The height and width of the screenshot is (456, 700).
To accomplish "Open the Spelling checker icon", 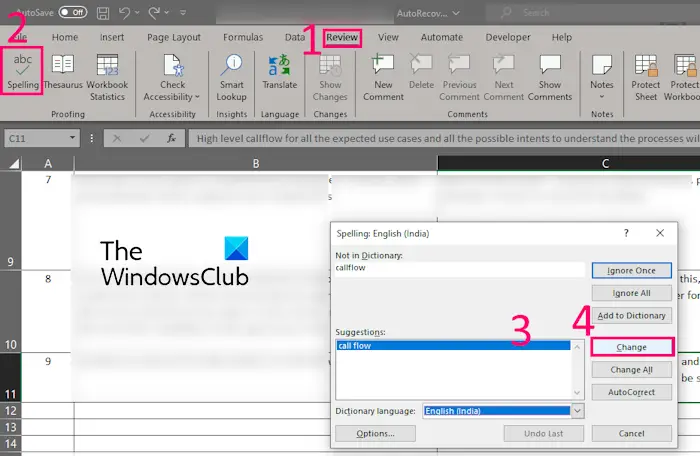I will click(x=22, y=71).
